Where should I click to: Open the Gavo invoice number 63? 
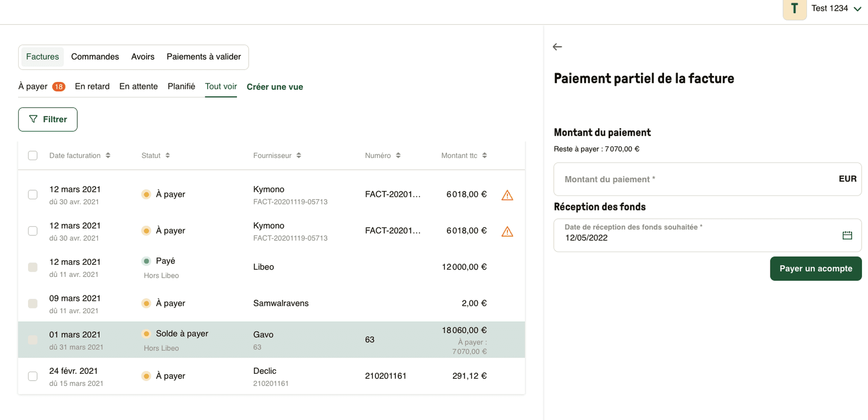pos(271,340)
